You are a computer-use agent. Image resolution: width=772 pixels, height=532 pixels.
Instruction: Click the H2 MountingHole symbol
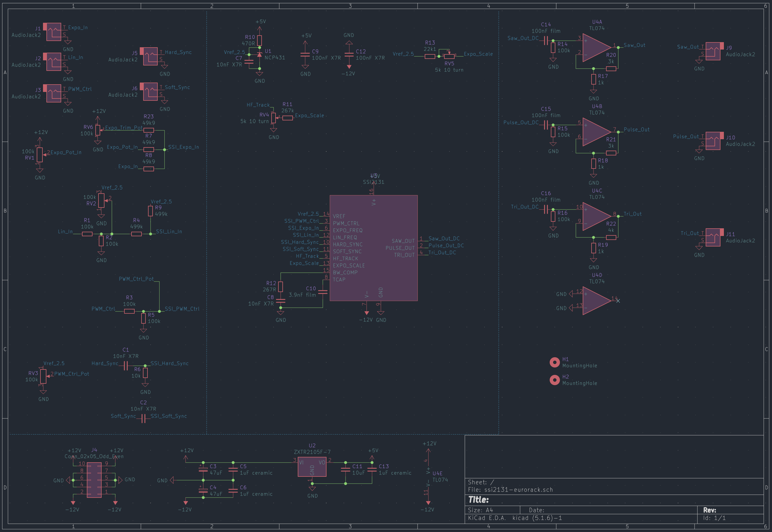(x=555, y=380)
